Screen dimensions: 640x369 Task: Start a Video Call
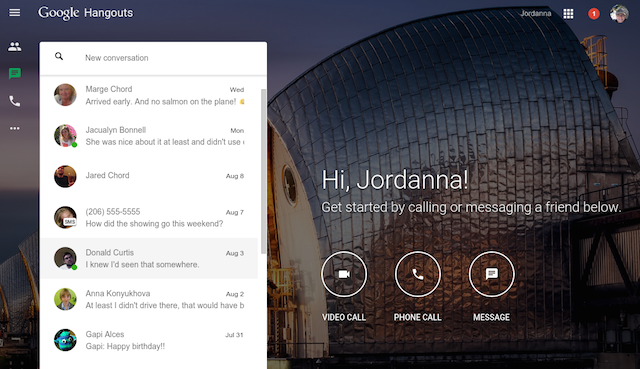tap(344, 274)
